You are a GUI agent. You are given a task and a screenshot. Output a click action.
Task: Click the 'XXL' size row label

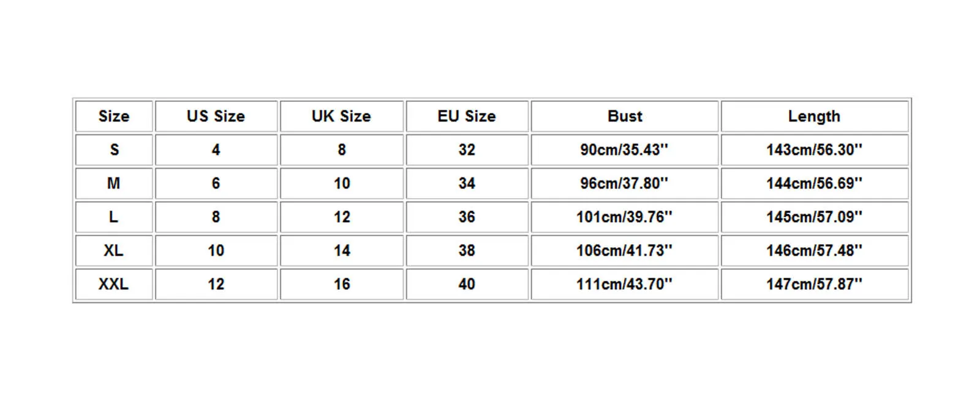coord(114,284)
